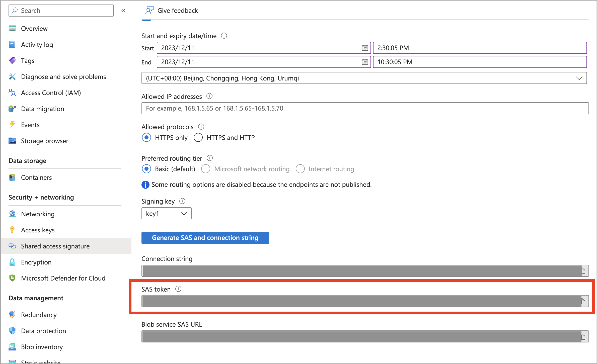Image resolution: width=597 pixels, height=364 pixels.
Task: Open the Signing key key1 dropdown
Action: (x=166, y=214)
